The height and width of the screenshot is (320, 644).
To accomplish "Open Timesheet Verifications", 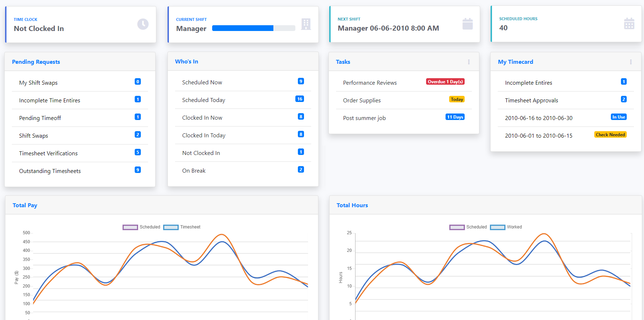I will click(x=80, y=153).
